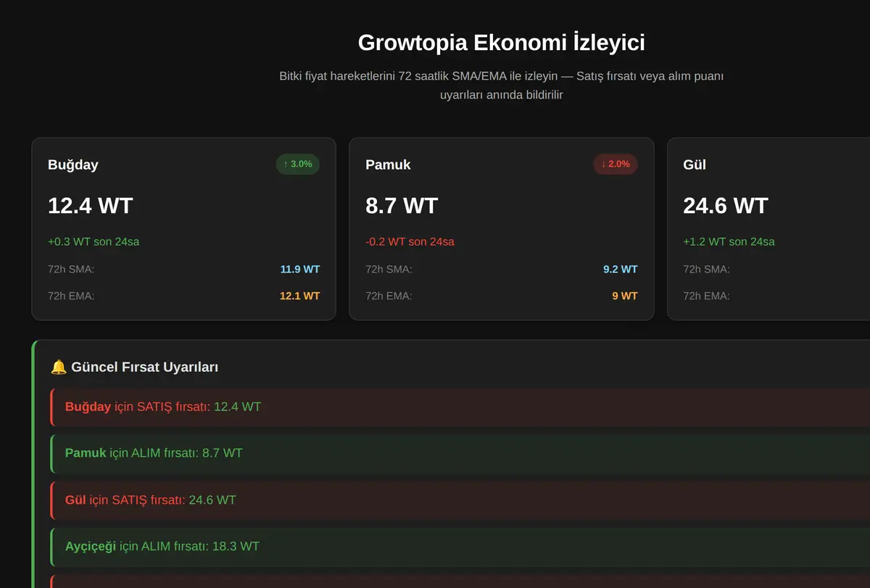Select the 8.7 WT price value
The image size is (870, 588).
tap(402, 206)
